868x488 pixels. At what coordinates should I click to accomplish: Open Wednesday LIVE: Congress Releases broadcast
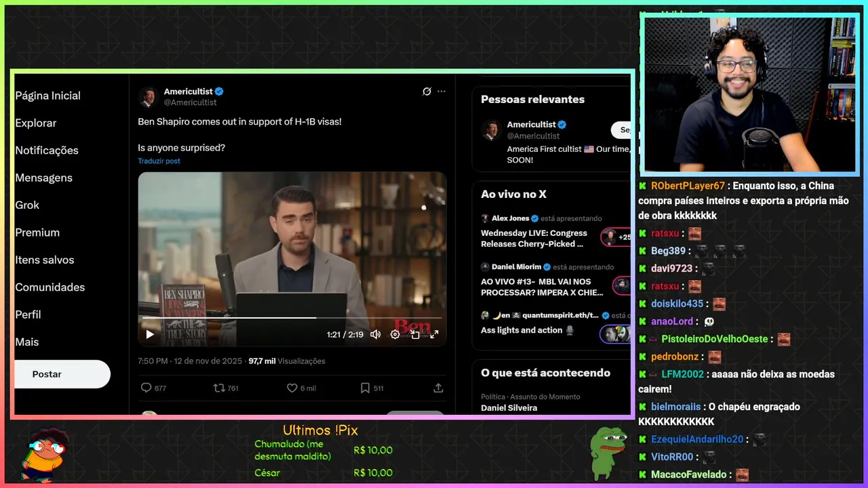point(534,239)
